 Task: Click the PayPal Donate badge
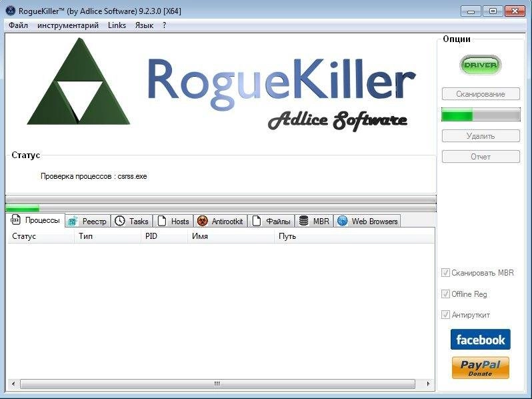click(481, 368)
